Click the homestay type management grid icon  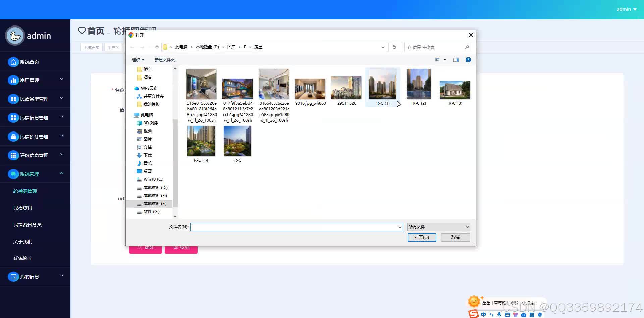coord(13,99)
